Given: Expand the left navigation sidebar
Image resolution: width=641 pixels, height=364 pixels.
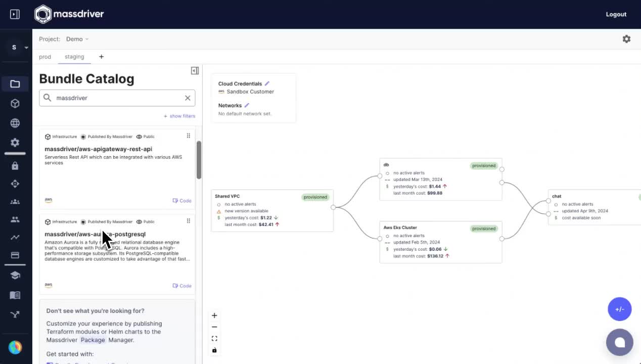Looking at the screenshot, I should (x=15, y=14).
